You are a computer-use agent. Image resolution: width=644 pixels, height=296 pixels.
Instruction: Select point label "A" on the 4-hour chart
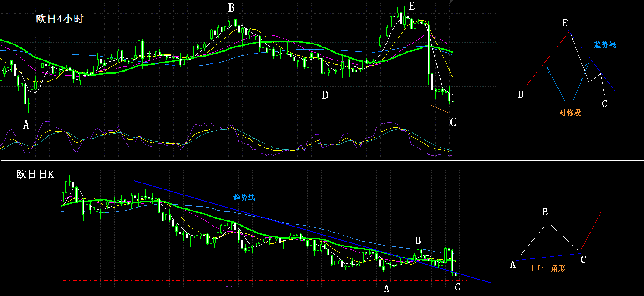pos(26,125)
